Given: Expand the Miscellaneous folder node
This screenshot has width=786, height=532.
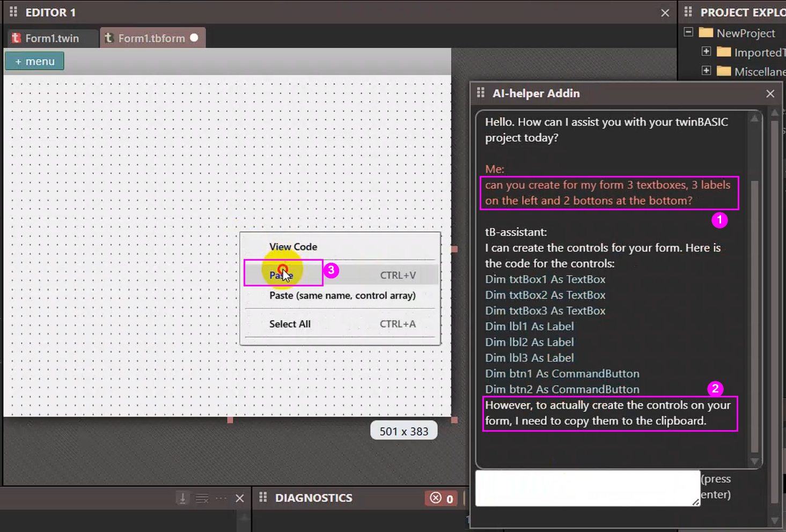Looking at the screenshot, I should [x=706, y=71].
